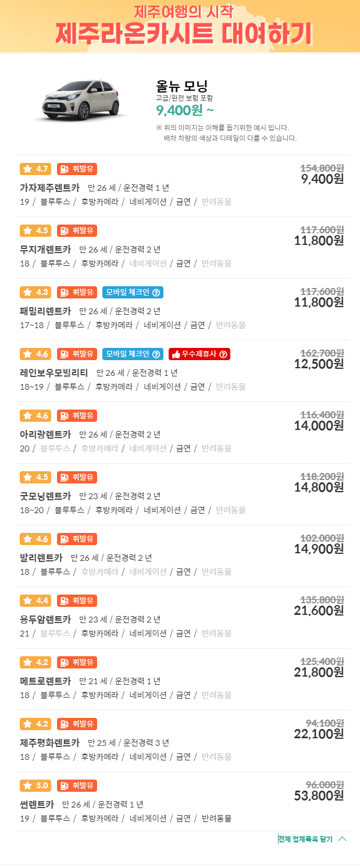Click the 전체 업체목록 닫기 link
This screenshot has width=360, height=868.
(x=305, y=840)
